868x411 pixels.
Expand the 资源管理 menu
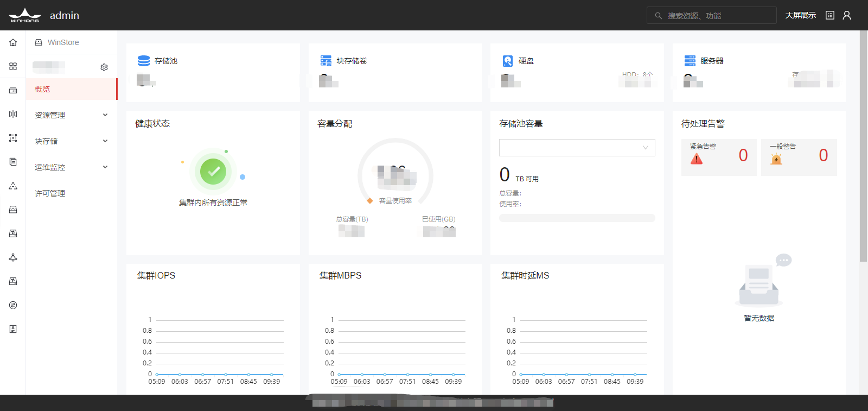pos(72,115)
